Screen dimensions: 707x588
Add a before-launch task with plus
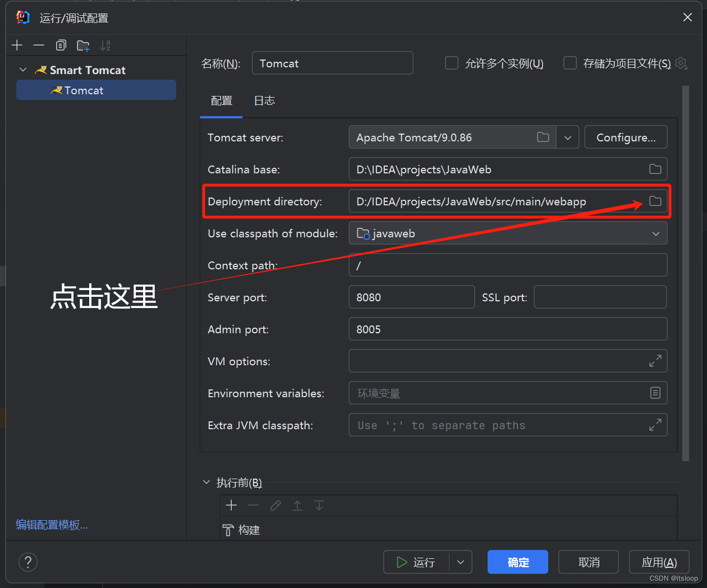(x=231, y=506)
